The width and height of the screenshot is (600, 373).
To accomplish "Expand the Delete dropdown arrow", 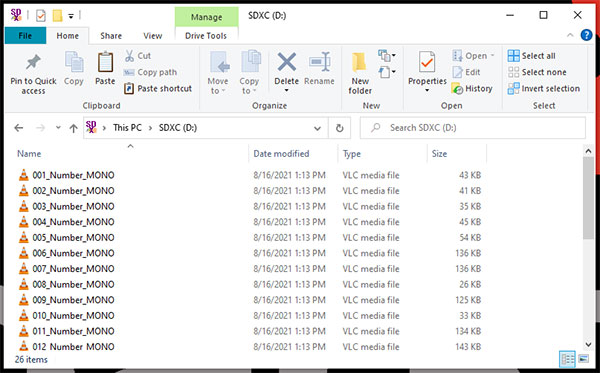I will [287, 91].
